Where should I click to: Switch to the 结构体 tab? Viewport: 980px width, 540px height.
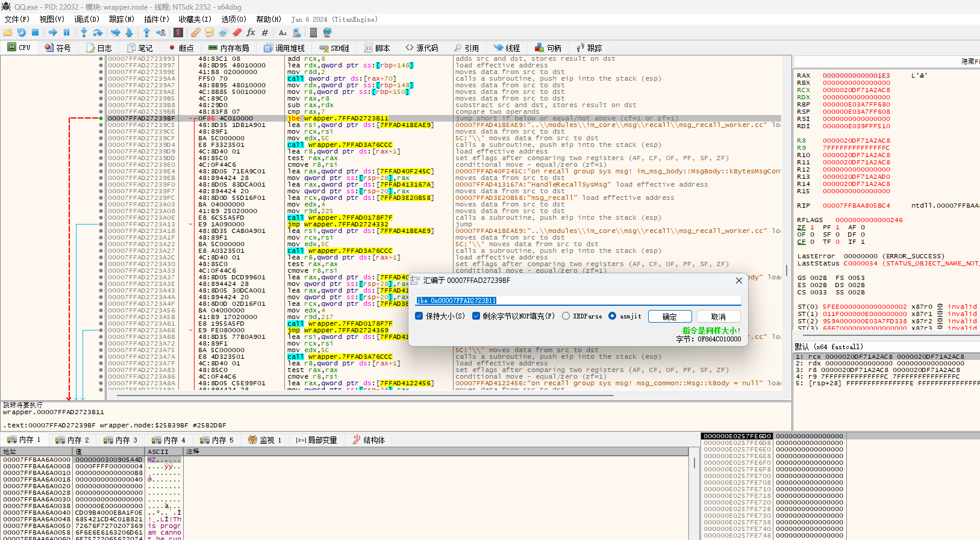369,440
